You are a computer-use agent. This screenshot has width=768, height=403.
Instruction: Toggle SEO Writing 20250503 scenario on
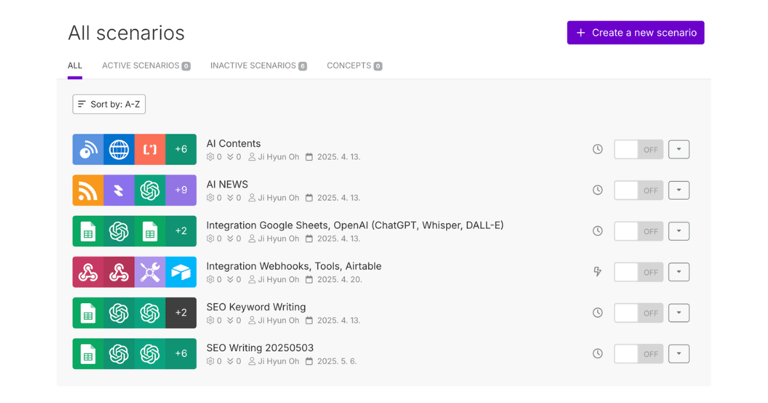click(638, 354)
